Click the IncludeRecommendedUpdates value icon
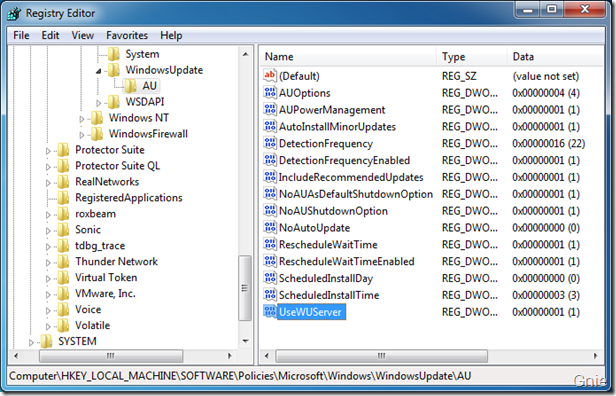Screen dimensions: 616x396 [270, 177]
